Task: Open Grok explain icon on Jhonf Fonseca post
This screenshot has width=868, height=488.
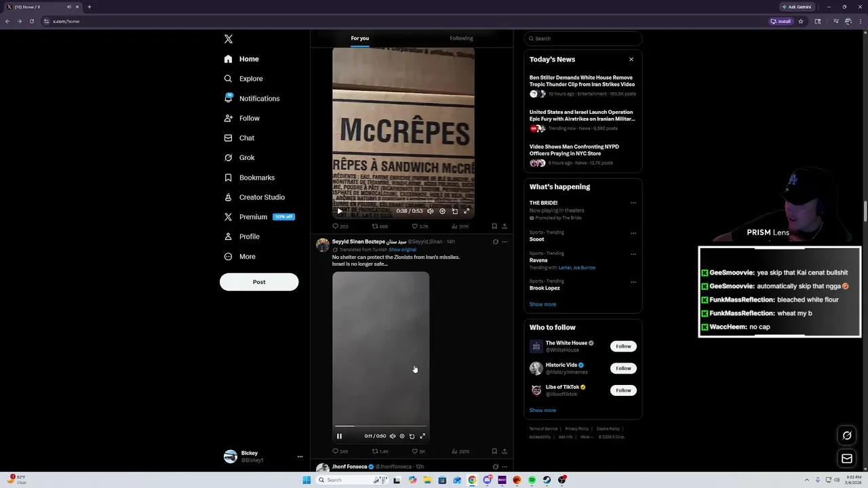Action: pos(495,466)
